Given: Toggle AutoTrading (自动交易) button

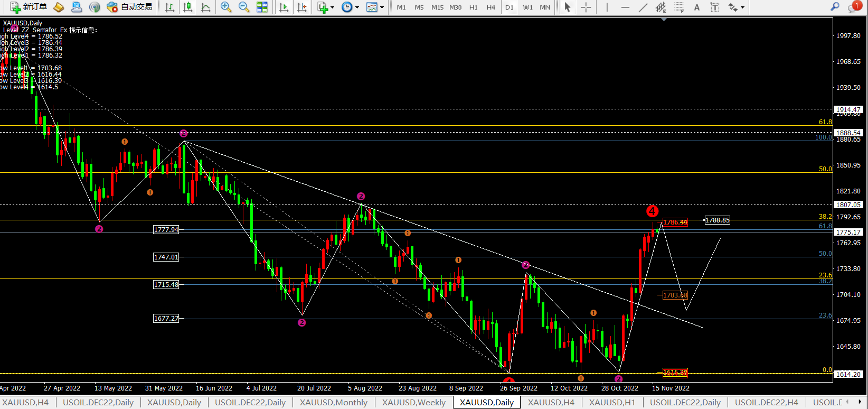Looking at the screenshot, I should (130, 7).
